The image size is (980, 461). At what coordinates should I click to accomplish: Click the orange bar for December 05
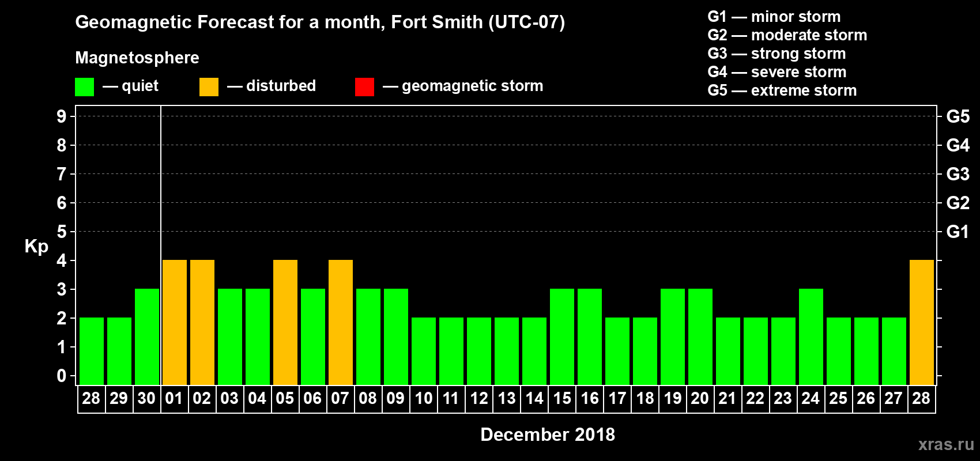(x=285, y=322)
